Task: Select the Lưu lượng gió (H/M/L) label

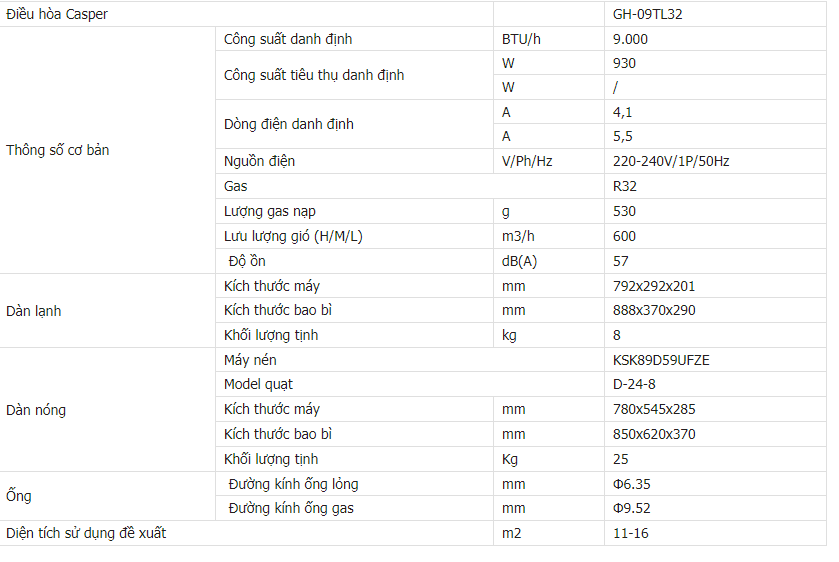Action: (294, 236)
